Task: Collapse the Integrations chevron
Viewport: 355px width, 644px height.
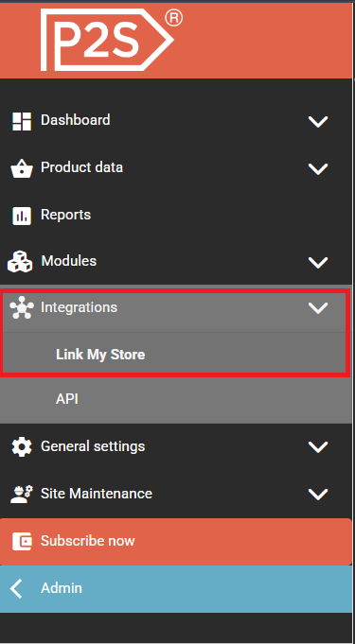Action: [x=318, y=308]
